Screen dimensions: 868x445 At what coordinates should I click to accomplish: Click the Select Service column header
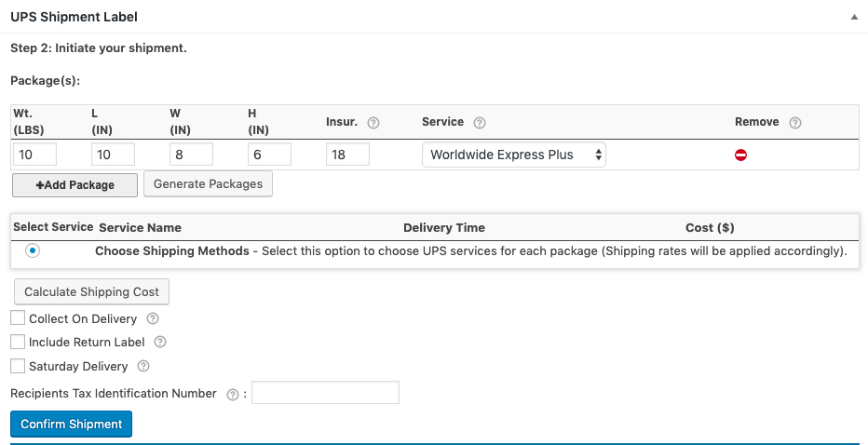coord(53,227)
